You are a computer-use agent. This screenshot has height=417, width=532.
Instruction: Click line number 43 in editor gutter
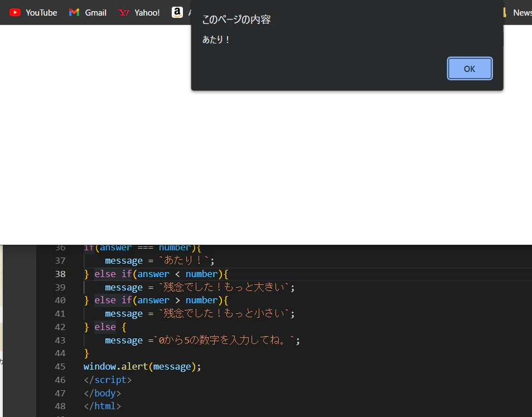coord(60,340)
